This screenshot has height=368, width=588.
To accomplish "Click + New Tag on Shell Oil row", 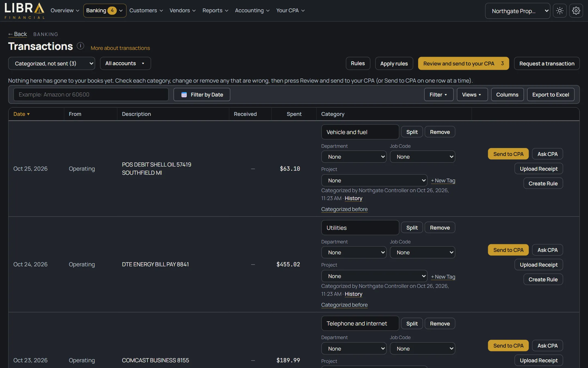I will pos(443,180).
